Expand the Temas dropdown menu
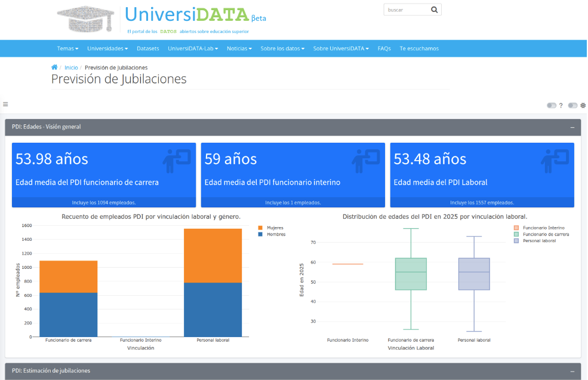Screen dimensions: 588x380 (67, 48)
